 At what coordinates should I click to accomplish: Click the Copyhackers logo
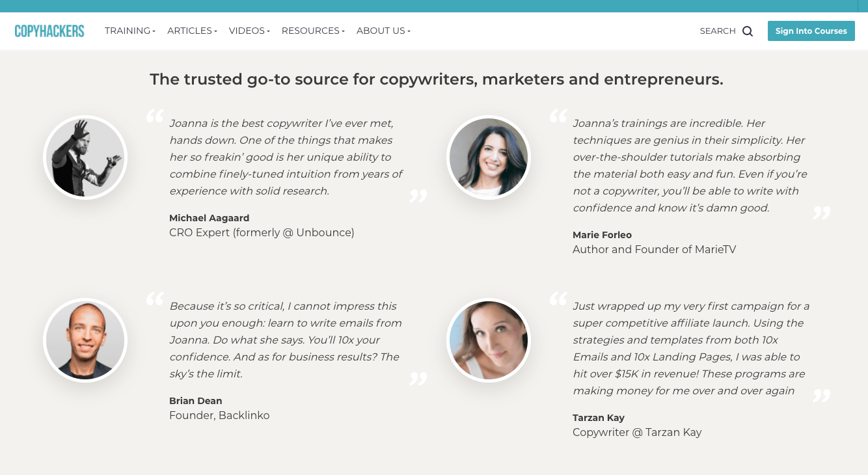(x=49, y=31)
